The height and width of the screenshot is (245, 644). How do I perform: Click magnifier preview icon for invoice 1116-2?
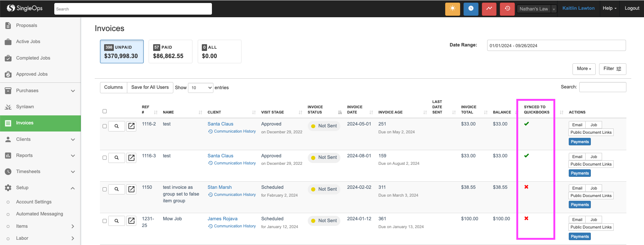116,126
